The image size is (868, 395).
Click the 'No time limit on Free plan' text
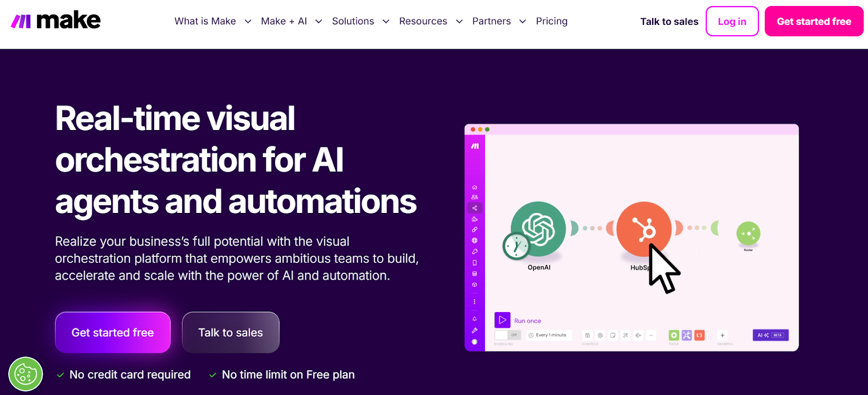point(288,374)
